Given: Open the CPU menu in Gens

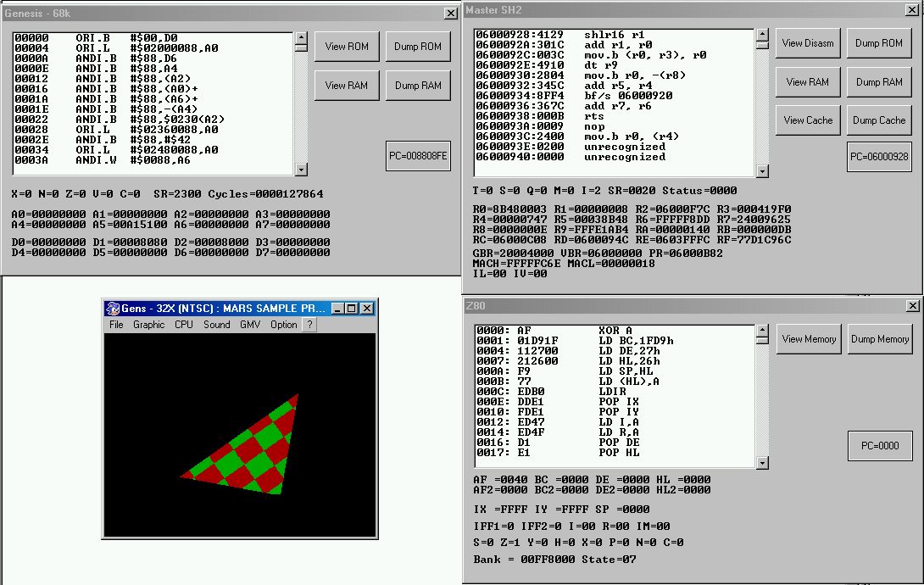Looking at the screenshot, I should (x=184, y=325).
